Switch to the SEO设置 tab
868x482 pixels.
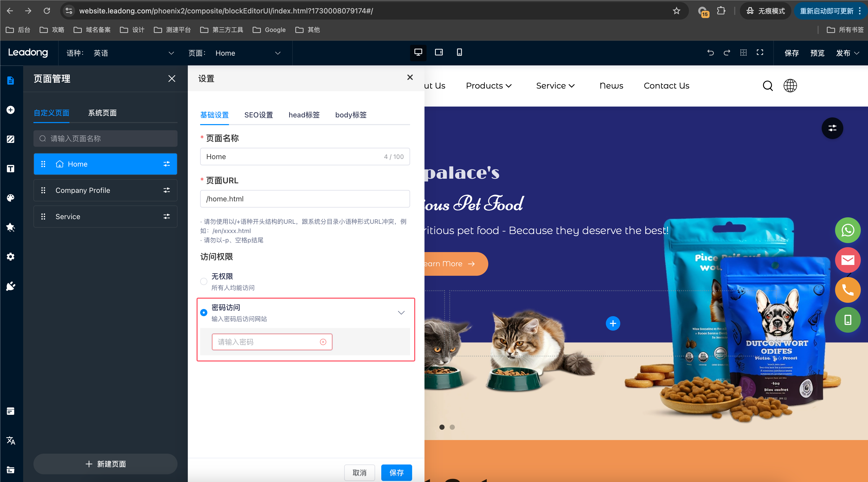[x=259, y=115]
